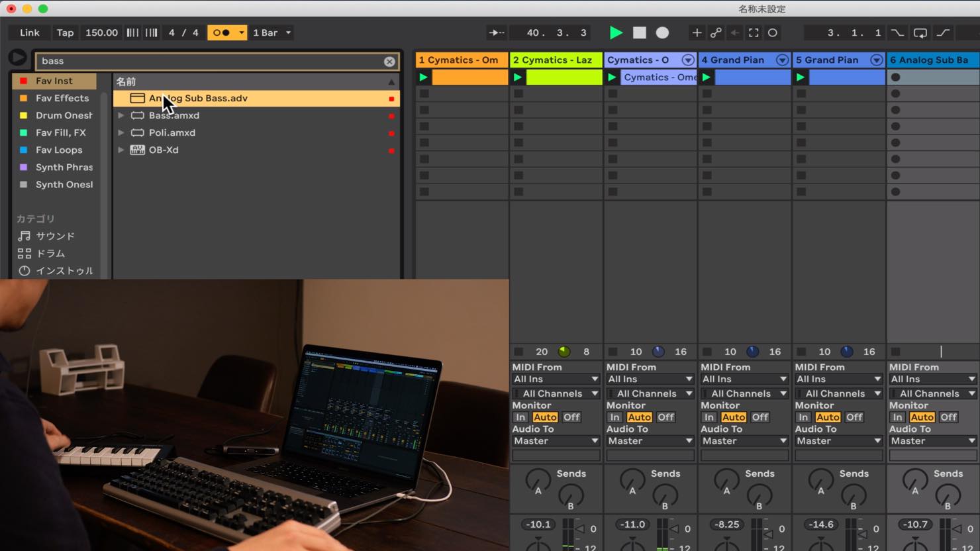Click the browser preview play icon
Image resolution: width=980 pixels, height=551 pixels.
click(18, 58)
